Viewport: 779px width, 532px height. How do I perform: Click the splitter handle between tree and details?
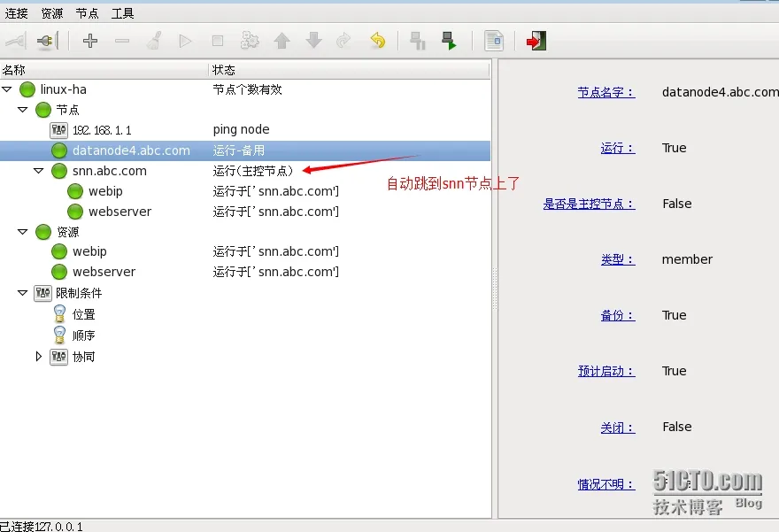pyautogui.click(x=494, y=288)
